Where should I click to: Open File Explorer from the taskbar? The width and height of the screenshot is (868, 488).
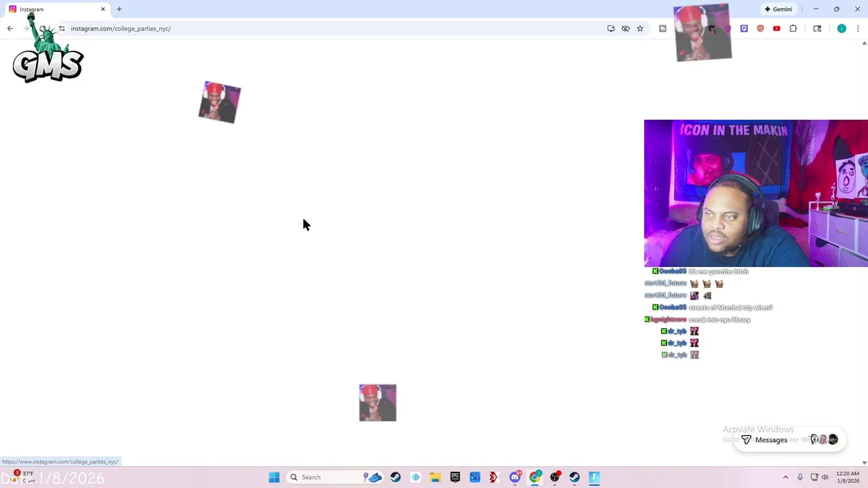click(x=435, y=477)
